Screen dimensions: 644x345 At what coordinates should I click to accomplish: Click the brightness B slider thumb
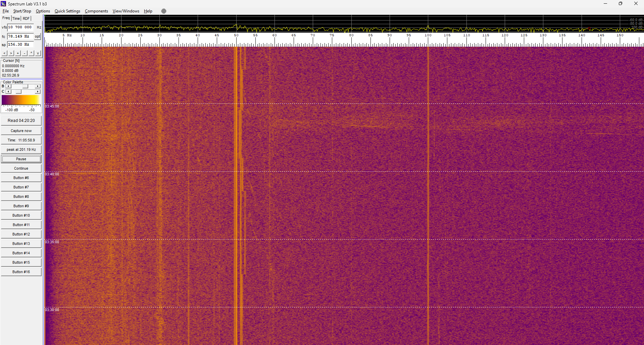[x=26, y=86]
